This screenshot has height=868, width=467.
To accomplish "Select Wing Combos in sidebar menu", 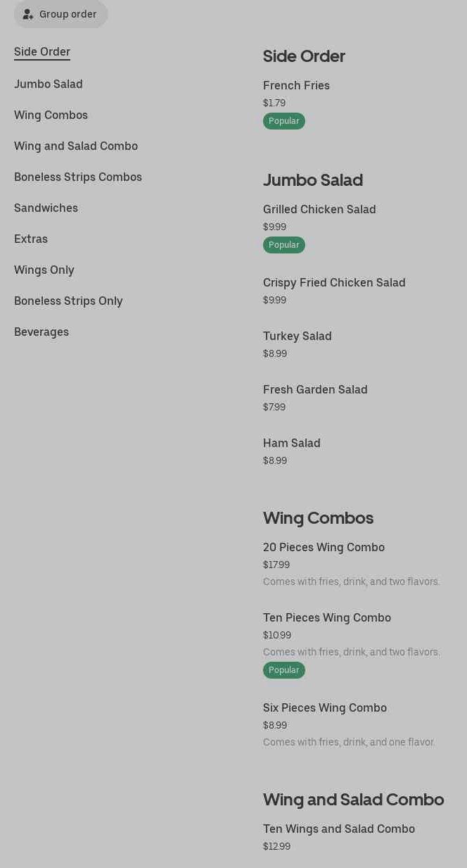I will [x=51, y=115].
